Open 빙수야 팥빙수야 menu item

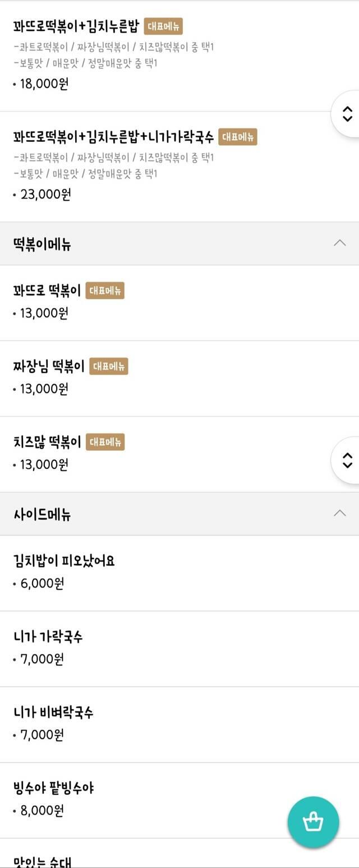[x=179, y=800]
